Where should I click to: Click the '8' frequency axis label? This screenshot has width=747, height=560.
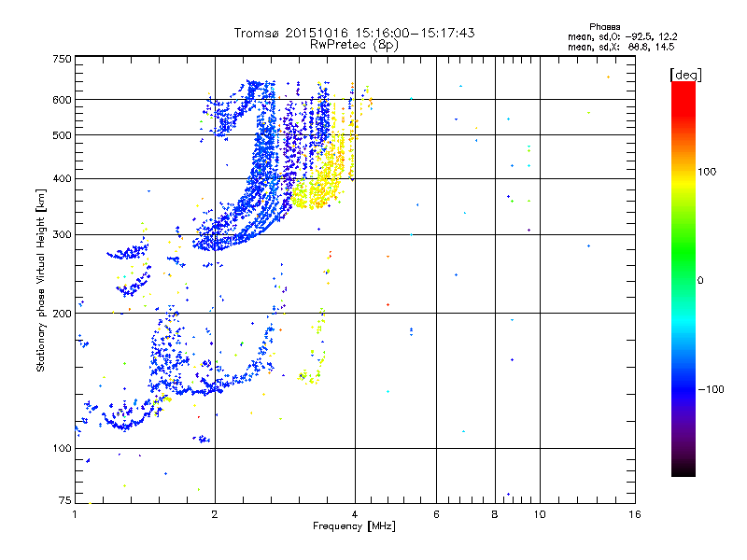click(x=495, y=514)
